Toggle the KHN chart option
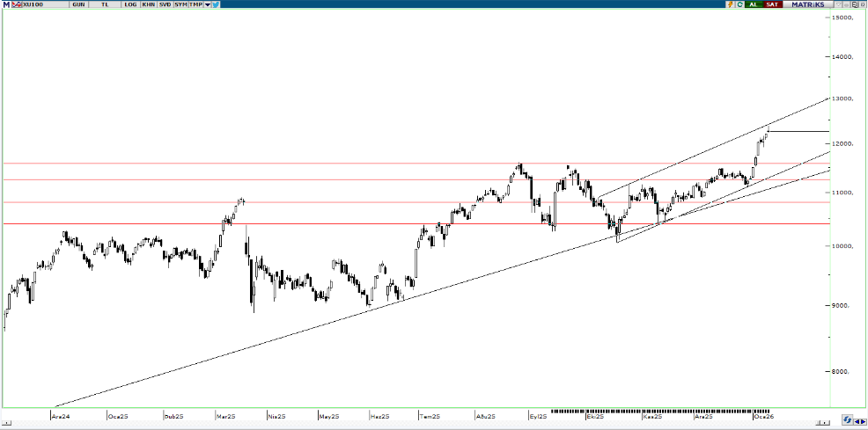Viewport: 868px width, 430px height. click(x=147, y=4)
